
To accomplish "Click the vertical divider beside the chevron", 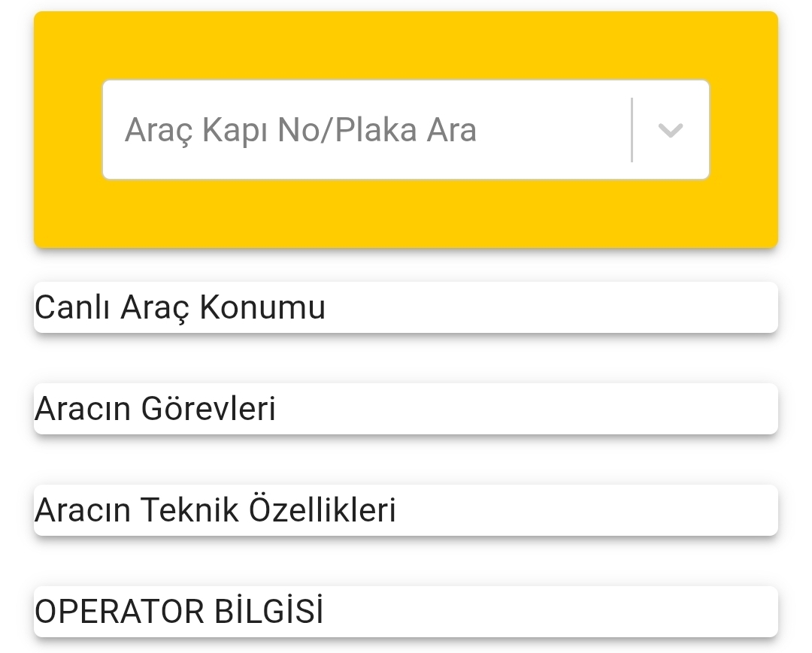I will [x=632, y=130].
